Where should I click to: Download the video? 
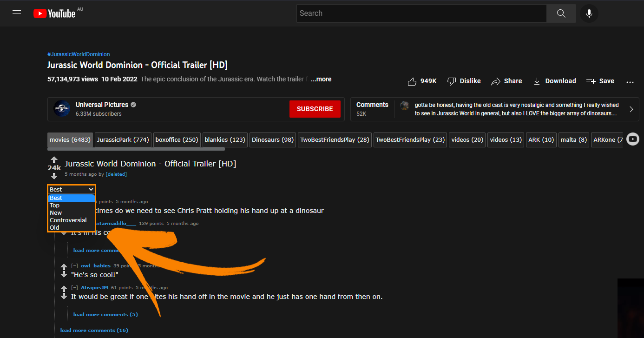click(555, 81)
